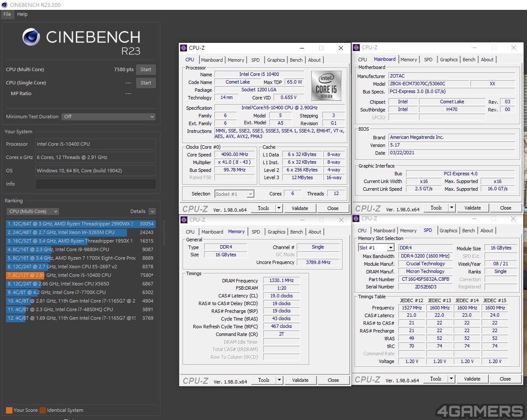Click the Identical System legend swatch
The width and height of the screenshot is (527, 420).
42,410
